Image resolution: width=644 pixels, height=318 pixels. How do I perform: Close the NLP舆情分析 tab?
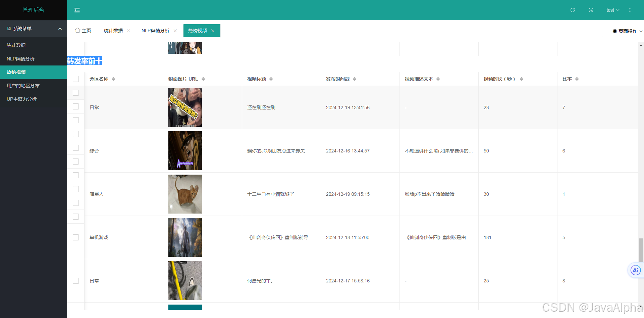coord(175,31)
